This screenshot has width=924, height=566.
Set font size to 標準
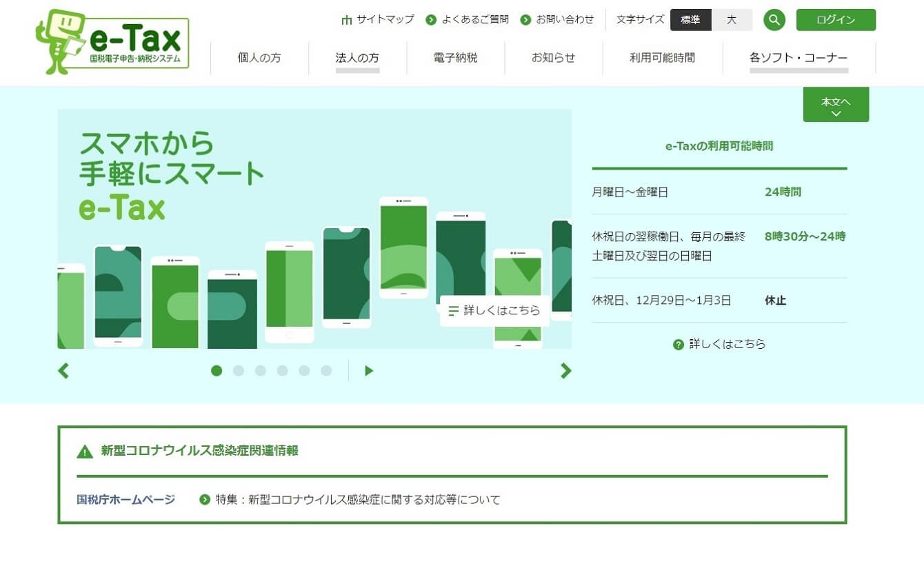[x=691, y=20]
